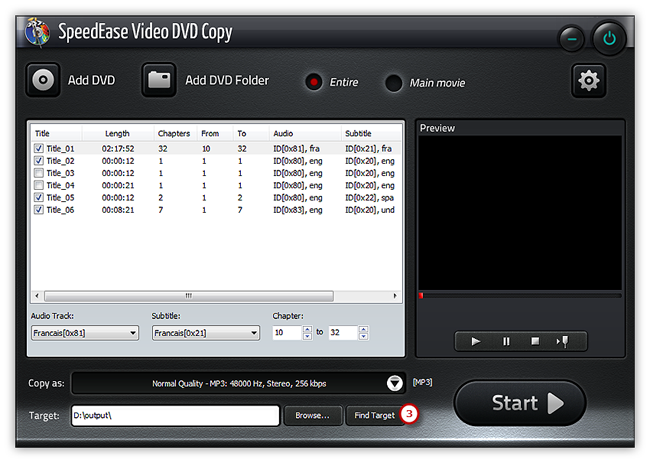
Task: Click the Add DVD Folder label
Action: [227, 80]
